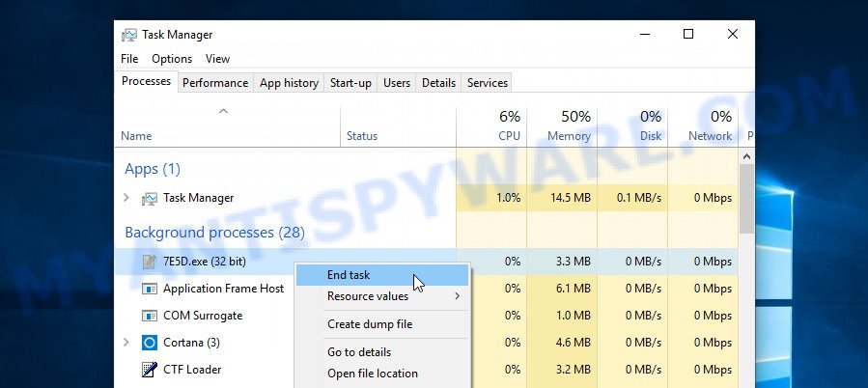The height and width of the screenshot is (388, 868).
Task: Select the Processes tab
Action: tap(146, 81)
